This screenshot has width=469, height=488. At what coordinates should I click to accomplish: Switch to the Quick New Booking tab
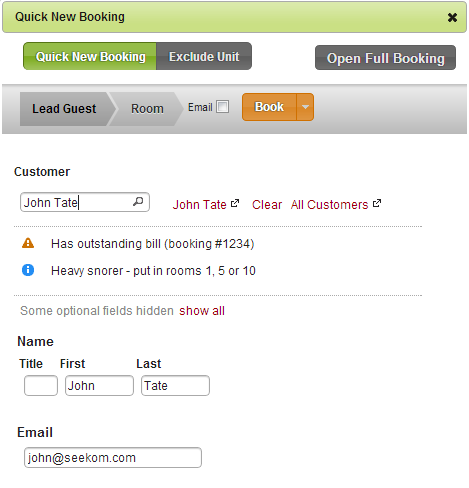click(90, 56)
